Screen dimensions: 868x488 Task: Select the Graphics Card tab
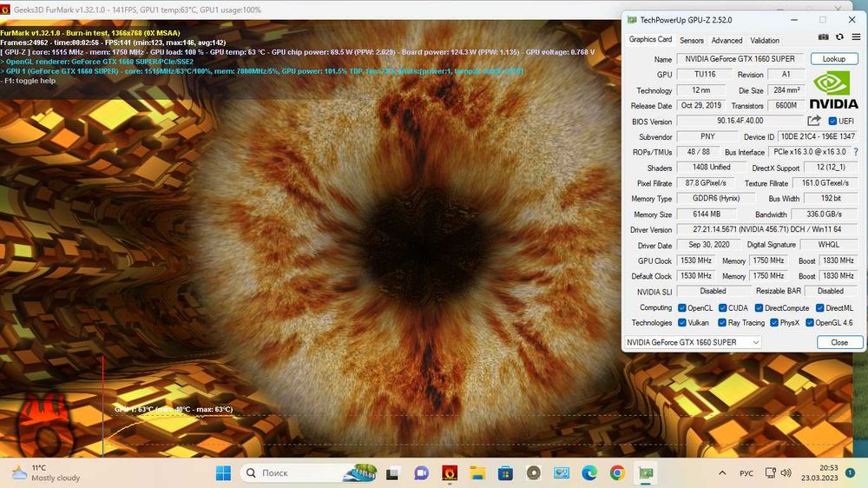pyautogui.click(x=650, y=39)
